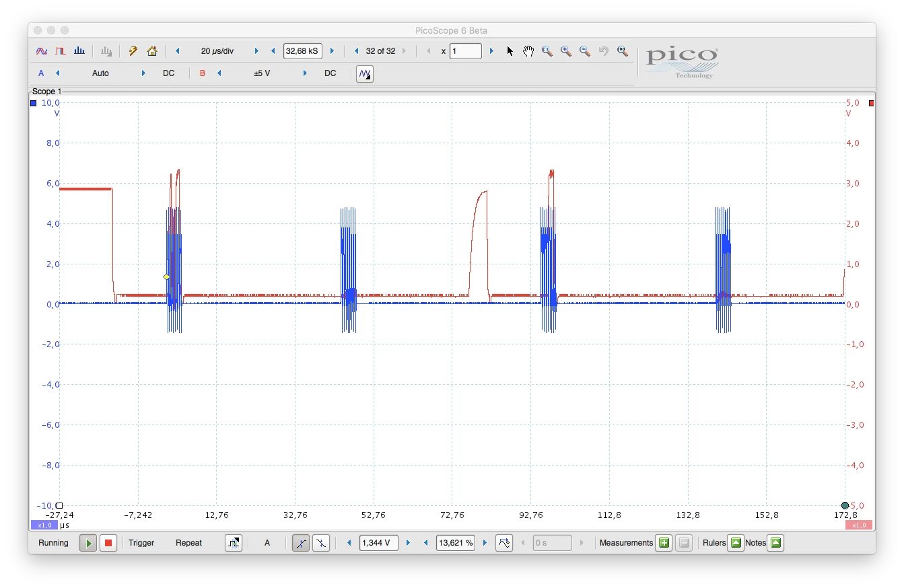Viewport: 904px width, 588px height.
Task: Open the 20 µs/div timebase dropdown
Action: tap(217, 51)
